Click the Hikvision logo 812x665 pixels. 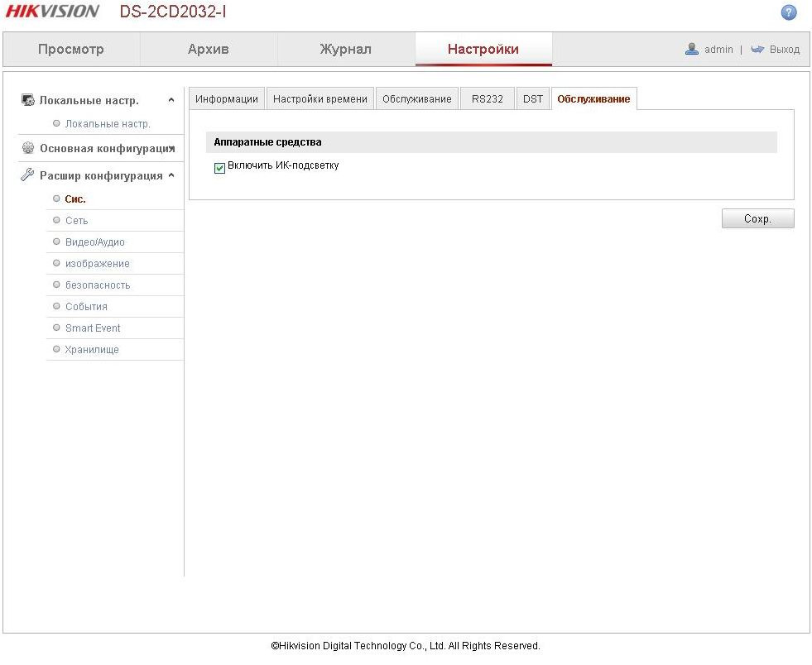[x=53, y=12]
